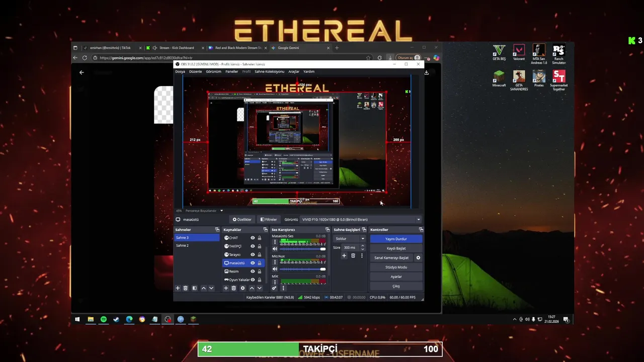Add a scene transition with plus icon

point(344,256)
